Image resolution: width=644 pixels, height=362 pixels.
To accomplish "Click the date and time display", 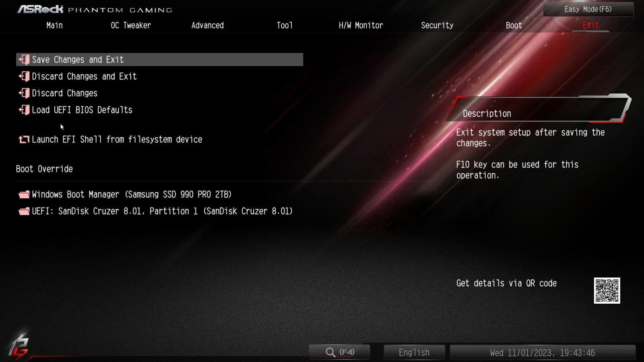I will click(x=542, y=352).
